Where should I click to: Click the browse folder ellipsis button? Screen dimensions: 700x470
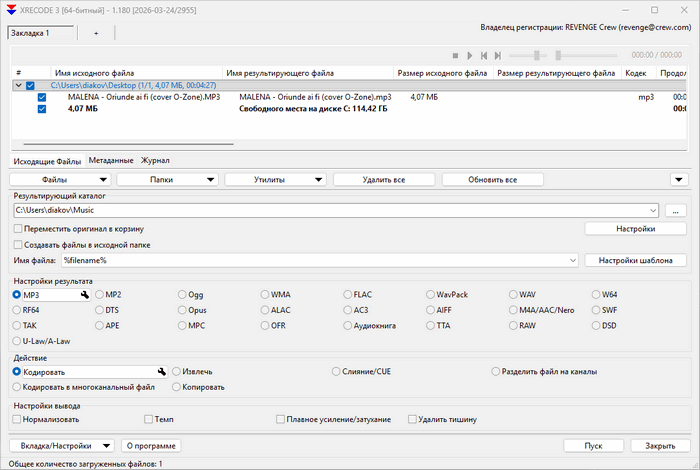[675, 211]
